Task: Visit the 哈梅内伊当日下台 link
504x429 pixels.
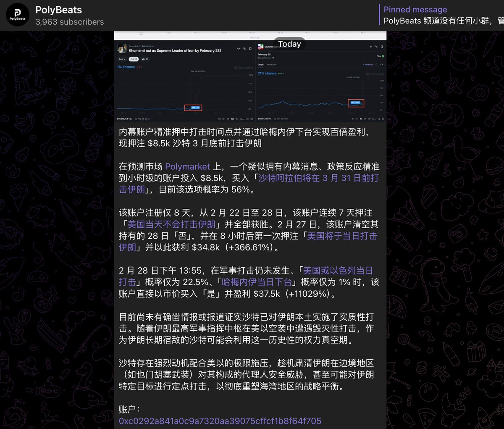Action: [257, 282]
